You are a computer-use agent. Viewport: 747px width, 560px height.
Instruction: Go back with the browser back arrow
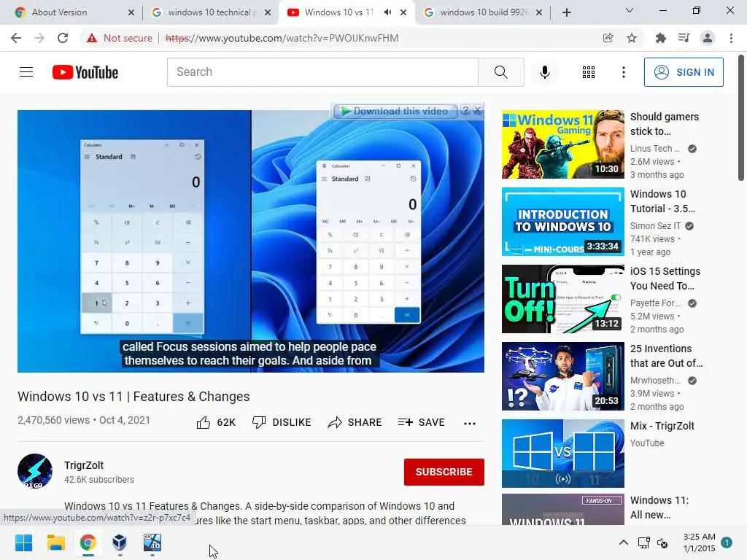point(16,38)
